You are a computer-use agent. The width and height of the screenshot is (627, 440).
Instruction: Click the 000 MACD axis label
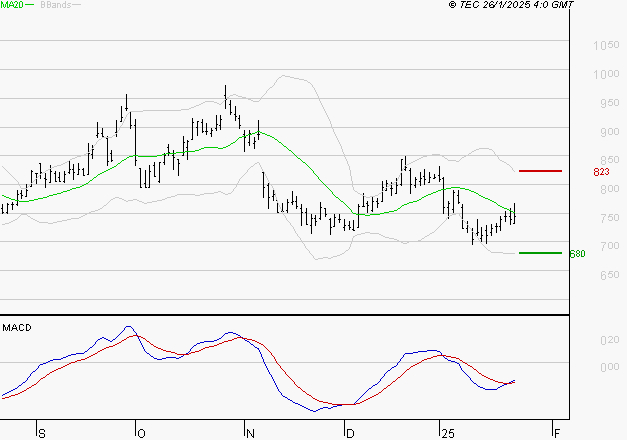[x=609, y=367]
